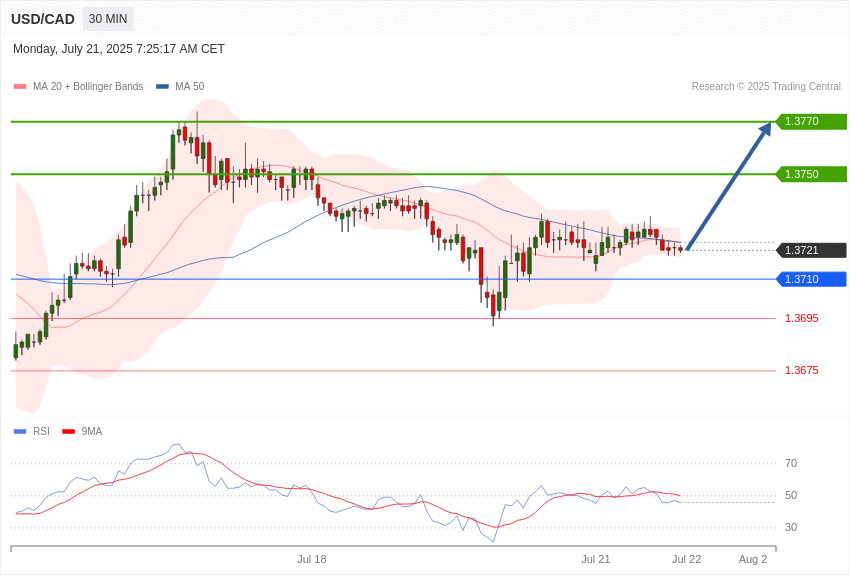
Task: Click the MA 20 + Bollinger Bands legend swatch
Action: [20, 87]
